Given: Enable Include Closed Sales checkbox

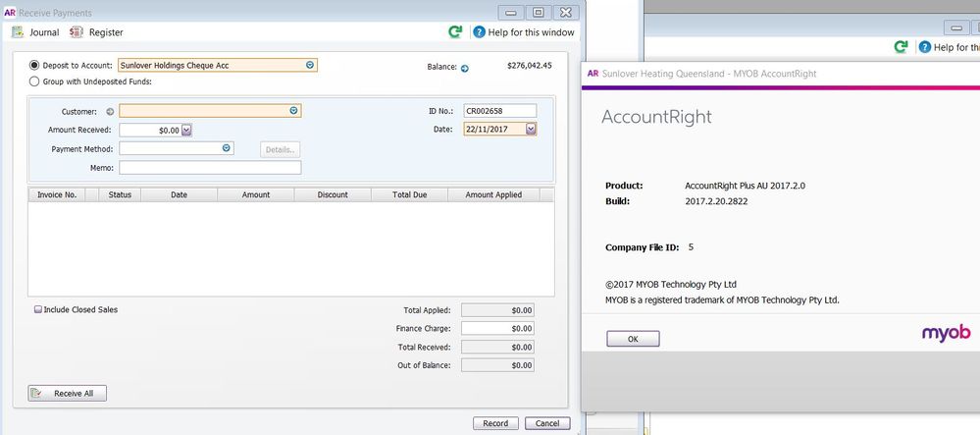Looking at the screenshot, I should click(x=37, y=309).
